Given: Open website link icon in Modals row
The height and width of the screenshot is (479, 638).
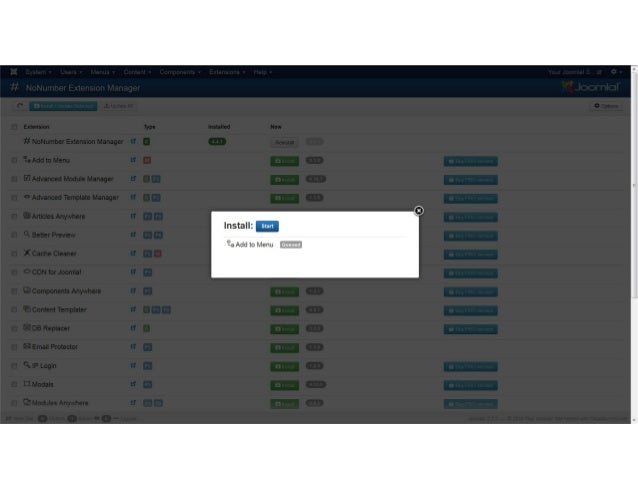Looking at the screenshot, I should 133,385.
